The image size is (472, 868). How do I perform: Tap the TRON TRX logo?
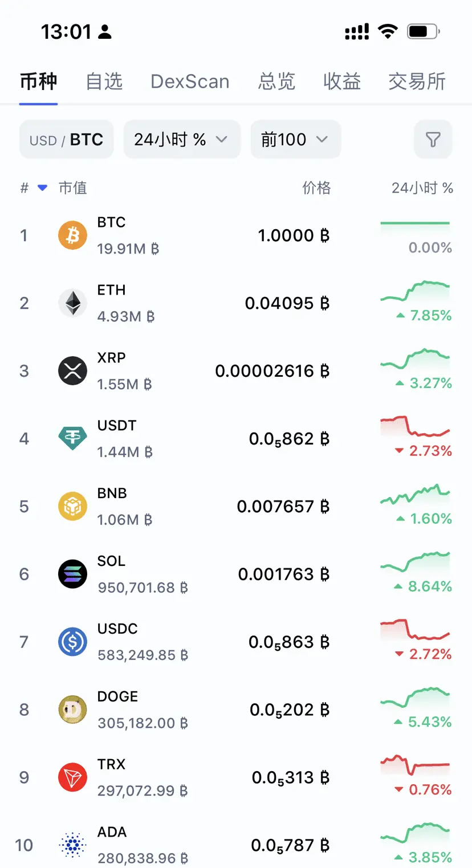(x=72, y=777)
